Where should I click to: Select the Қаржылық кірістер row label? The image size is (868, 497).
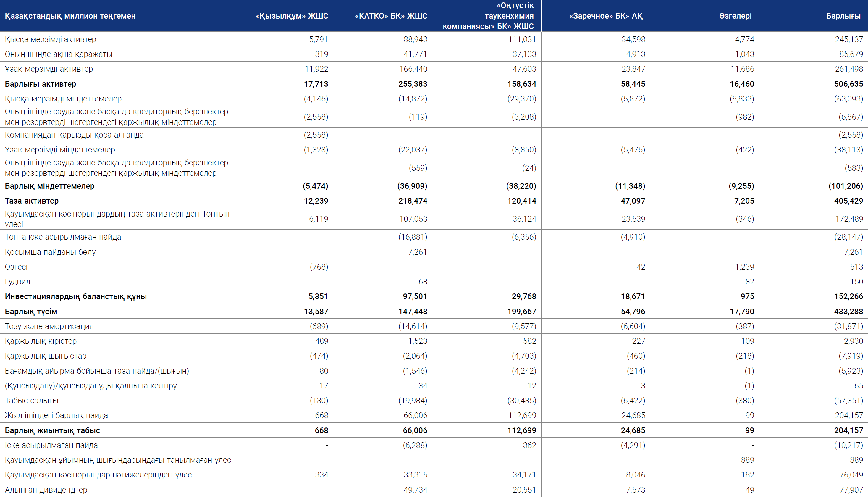click(x=41, y=341)
